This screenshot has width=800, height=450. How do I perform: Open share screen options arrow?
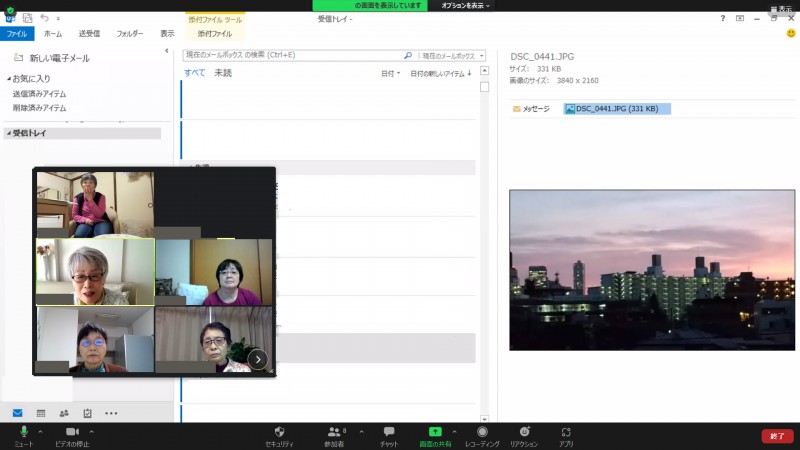[x=454, y=432]
